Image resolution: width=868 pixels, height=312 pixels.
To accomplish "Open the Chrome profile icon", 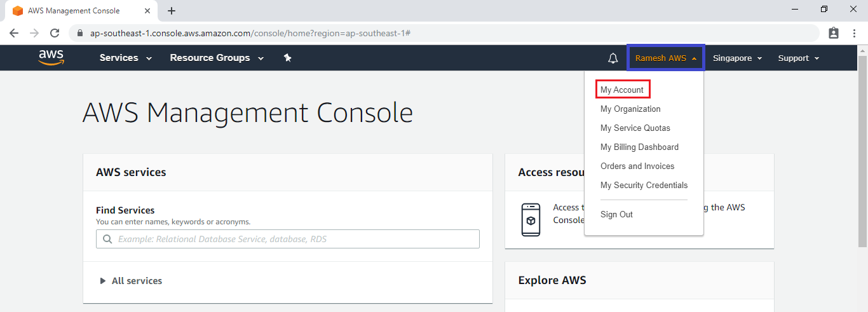I will pos(834,33).
